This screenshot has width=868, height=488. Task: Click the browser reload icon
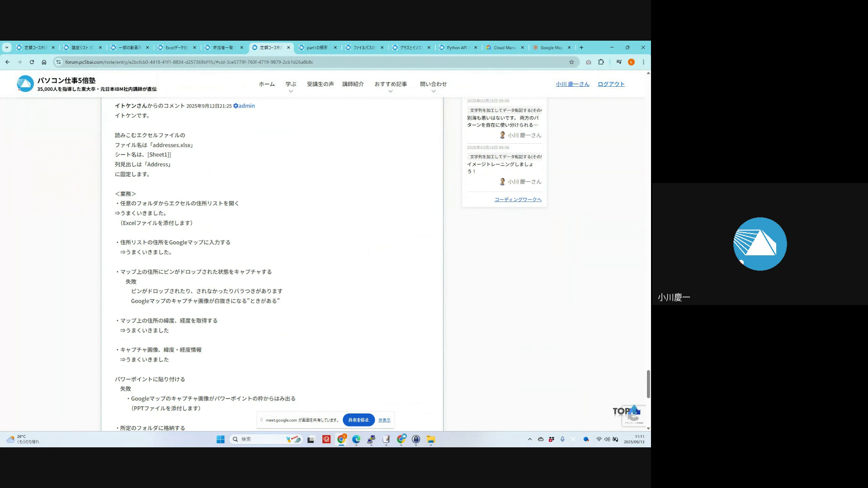click(32, 62)
